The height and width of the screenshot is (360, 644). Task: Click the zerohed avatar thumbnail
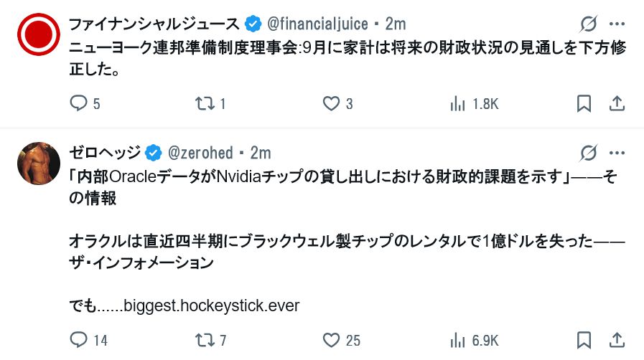(x=38, y=163)
